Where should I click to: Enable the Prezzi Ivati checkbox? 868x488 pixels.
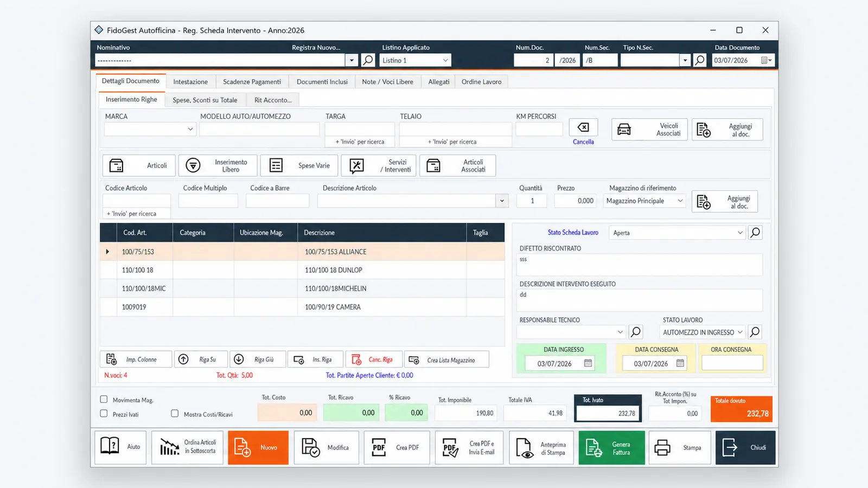[x=104, y=413]
